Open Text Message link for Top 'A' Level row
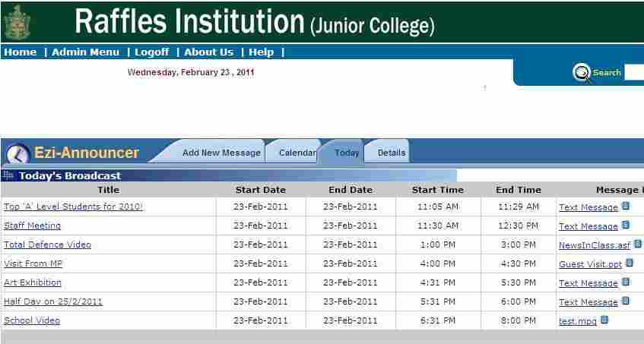Viewport: 644px width, 344px height. (588, 207)
